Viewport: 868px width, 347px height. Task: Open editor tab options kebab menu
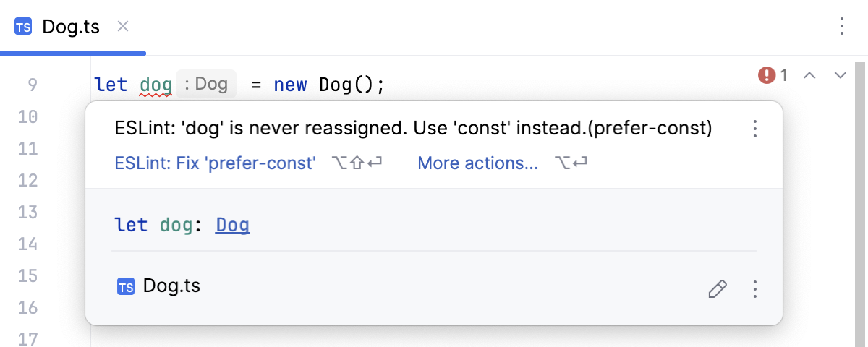tap(841, 27)
